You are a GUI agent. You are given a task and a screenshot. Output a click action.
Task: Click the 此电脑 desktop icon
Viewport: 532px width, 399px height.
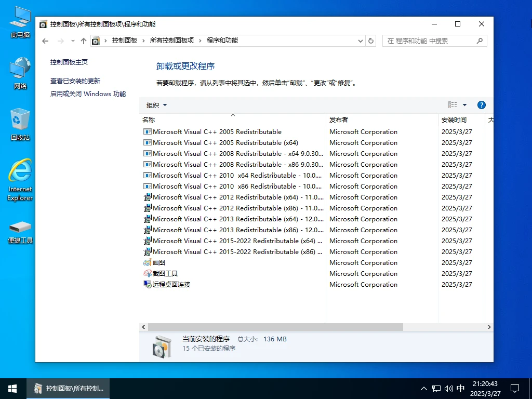coord(20,18)
